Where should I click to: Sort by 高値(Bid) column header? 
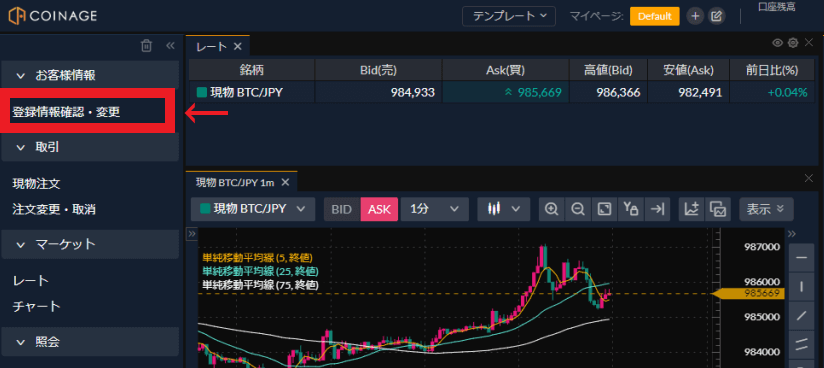609,70
